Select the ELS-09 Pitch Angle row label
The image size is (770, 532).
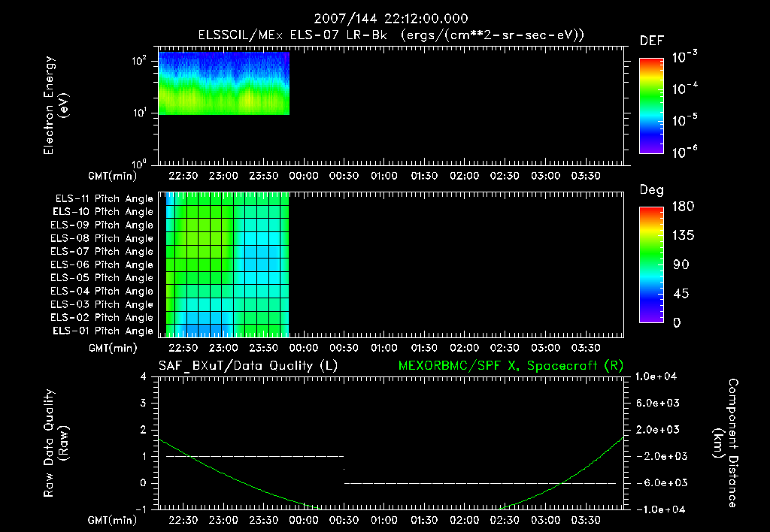102,225
